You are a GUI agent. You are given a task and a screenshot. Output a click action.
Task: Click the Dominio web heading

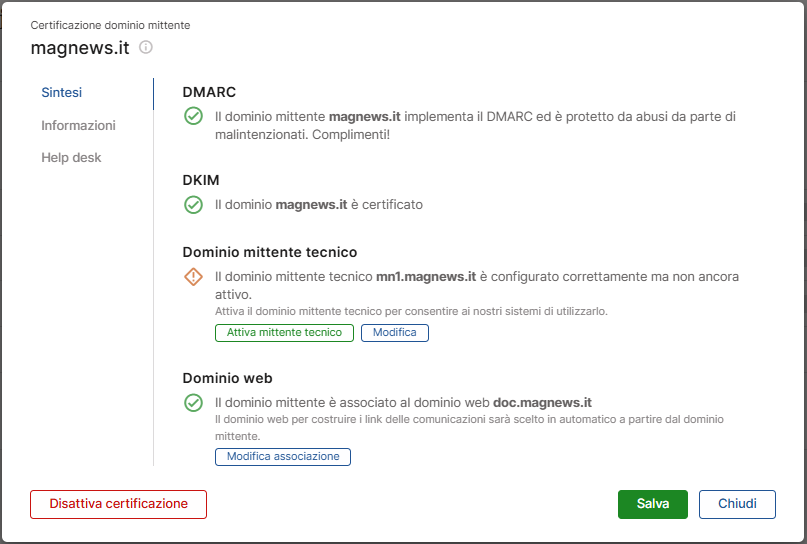[x=227, y=378]
